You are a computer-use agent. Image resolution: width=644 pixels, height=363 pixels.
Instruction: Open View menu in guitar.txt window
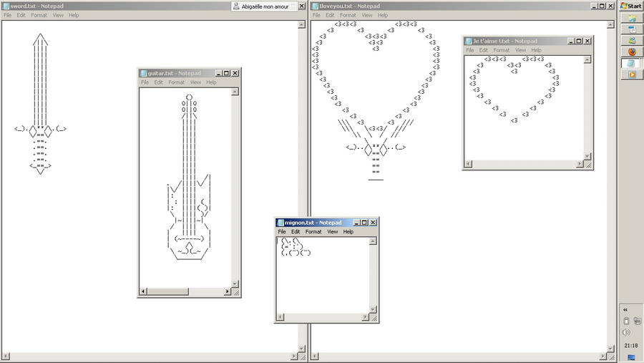coord(195,82)
